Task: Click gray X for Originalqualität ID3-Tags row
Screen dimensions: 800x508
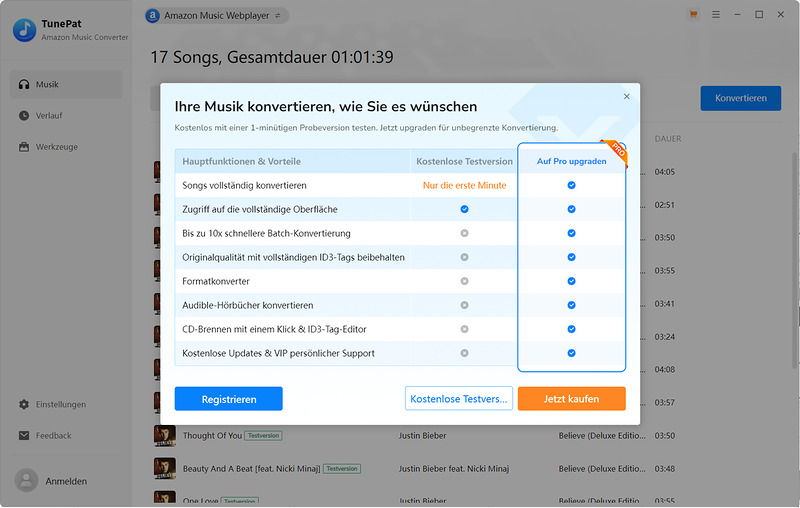Action: coord(464,257)
